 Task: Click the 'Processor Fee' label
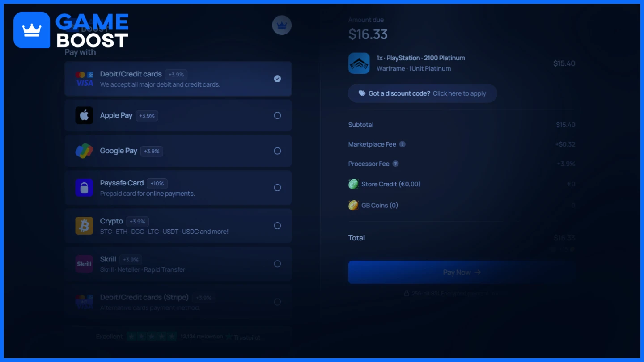point(369,164)
